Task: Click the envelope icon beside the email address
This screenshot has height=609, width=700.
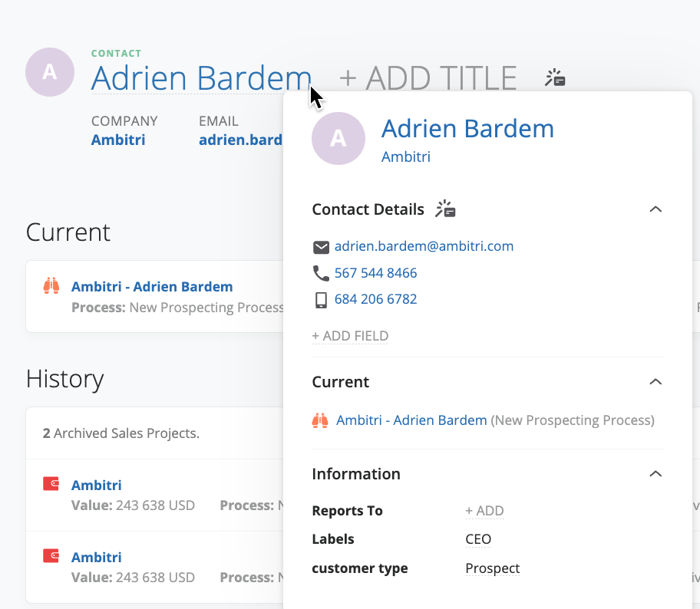Action: (321, 247)
